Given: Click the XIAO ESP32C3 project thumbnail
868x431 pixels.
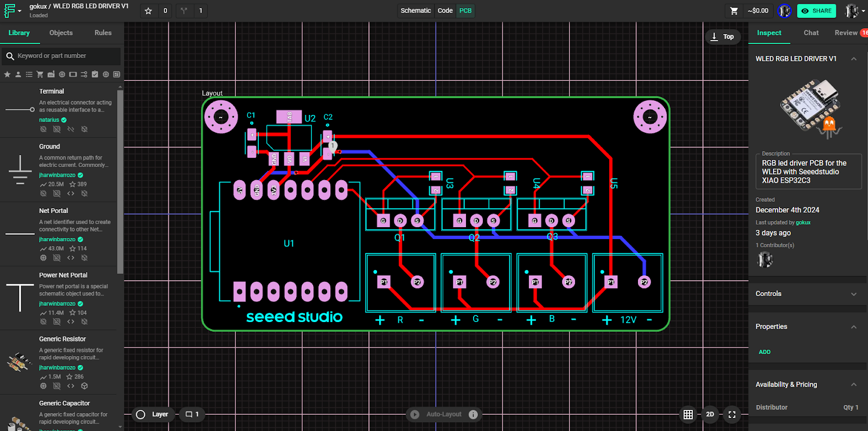Looking at the screenshot, I should tap(810, 108).
